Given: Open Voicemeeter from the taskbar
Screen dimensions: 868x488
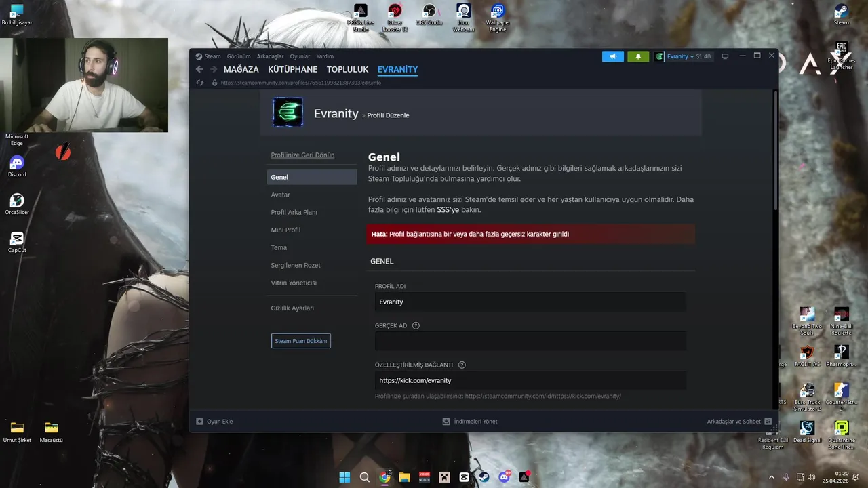Looking at the screenshot, I should point(425,477).
